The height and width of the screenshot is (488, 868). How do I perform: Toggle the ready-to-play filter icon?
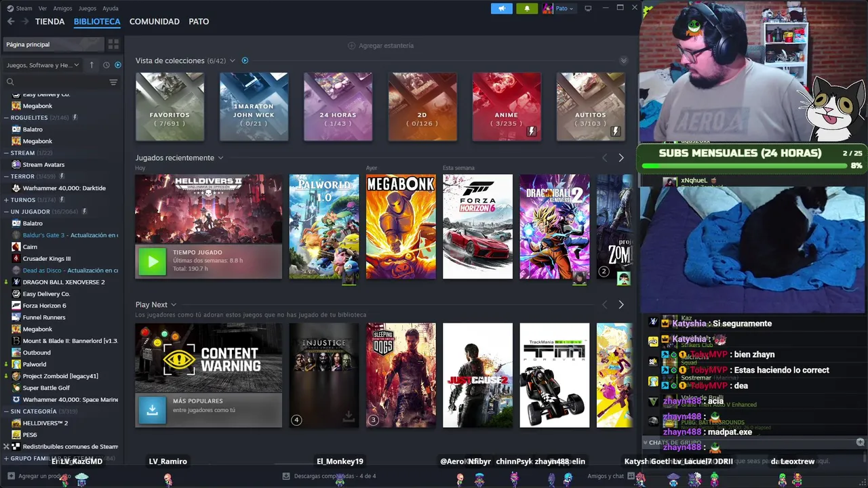(118, 65)
